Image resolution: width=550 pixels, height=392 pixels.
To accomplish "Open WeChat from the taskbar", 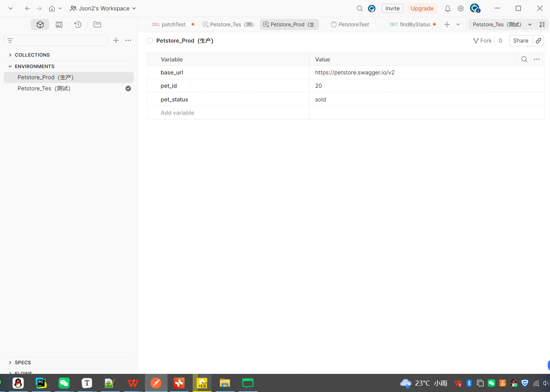I will pyautogui.click(x=64, y=383).
